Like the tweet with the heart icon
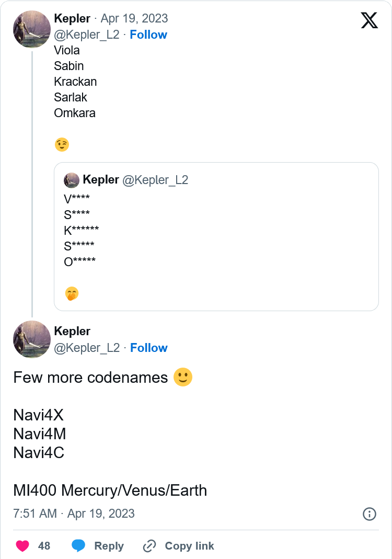Viewport: 392px width, 559px height. pyautogui.click(x=22, y=546)
